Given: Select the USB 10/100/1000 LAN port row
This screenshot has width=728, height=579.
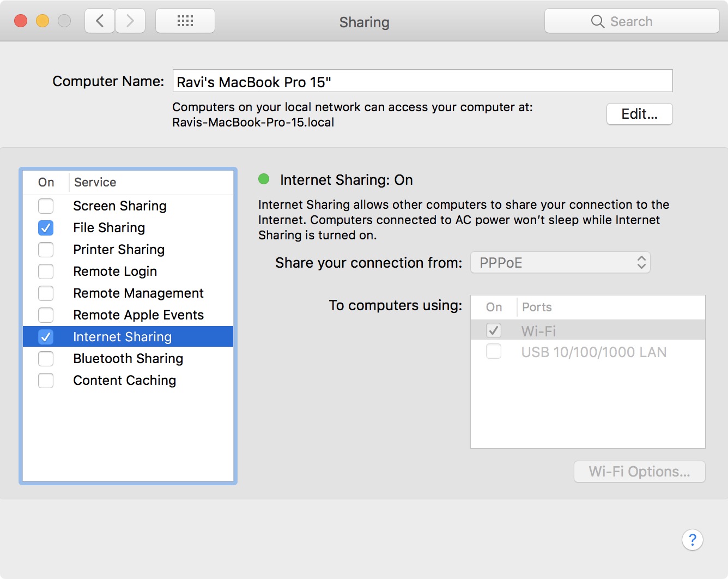Looking at the screenshot, I should 588,352.
